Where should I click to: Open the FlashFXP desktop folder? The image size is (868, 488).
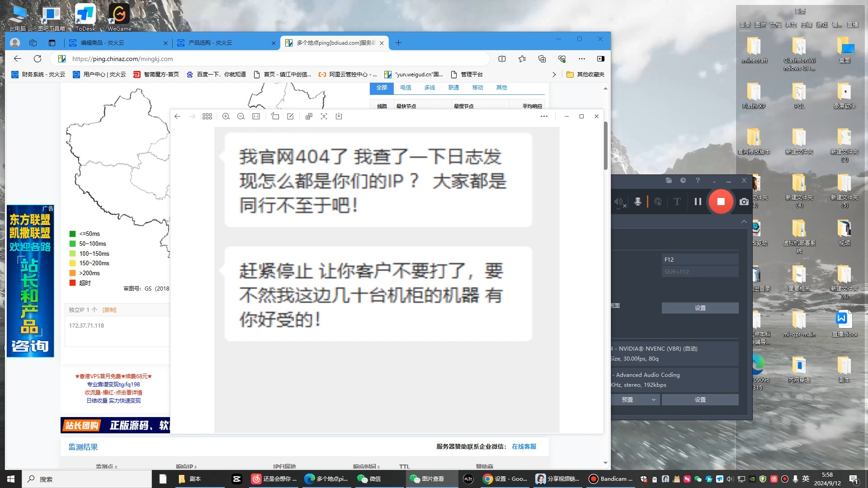tap(754, 96)
